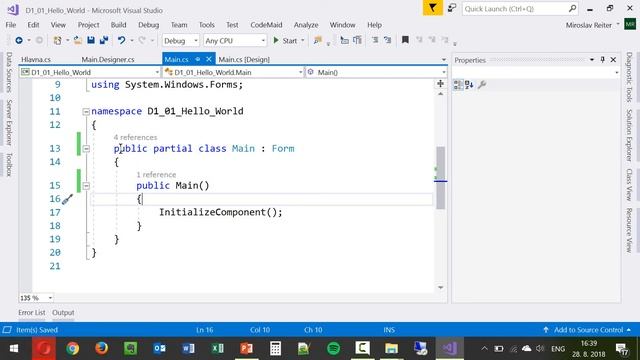The width and height of the screenshot is (640, 360).
Task: Open the CodeMaid menu
Action: (x=266, y=25)
